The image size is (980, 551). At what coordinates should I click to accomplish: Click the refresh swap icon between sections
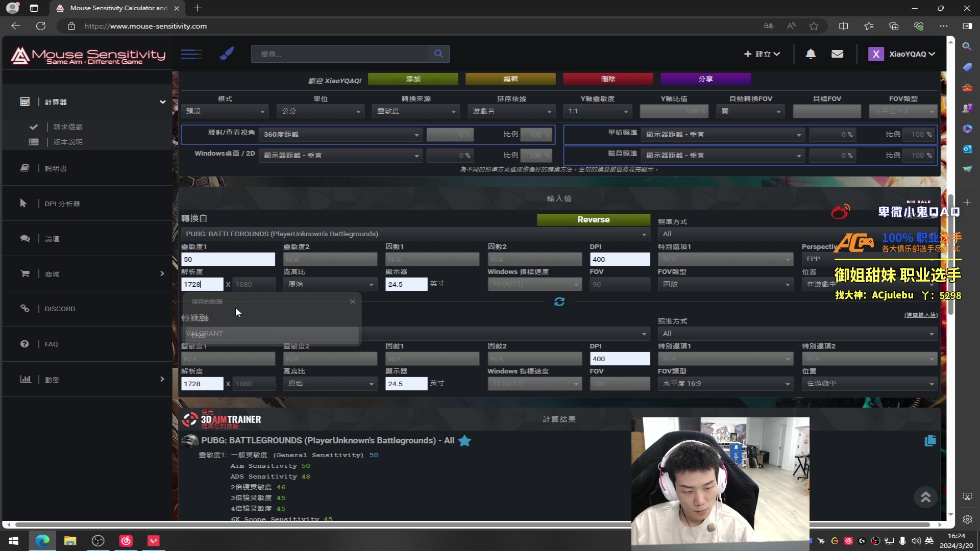click(559, 302)
